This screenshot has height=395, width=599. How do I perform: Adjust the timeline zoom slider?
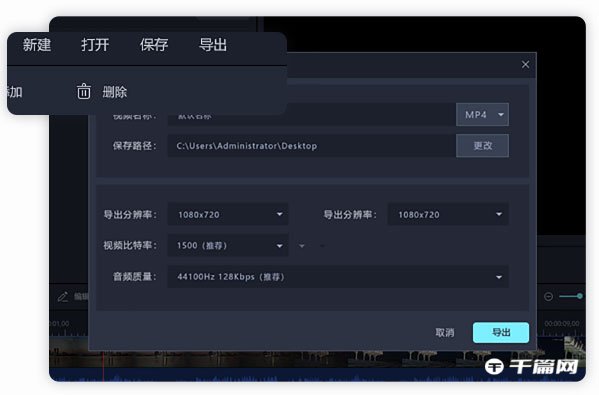pyautogui.click(x=571, y=296)
